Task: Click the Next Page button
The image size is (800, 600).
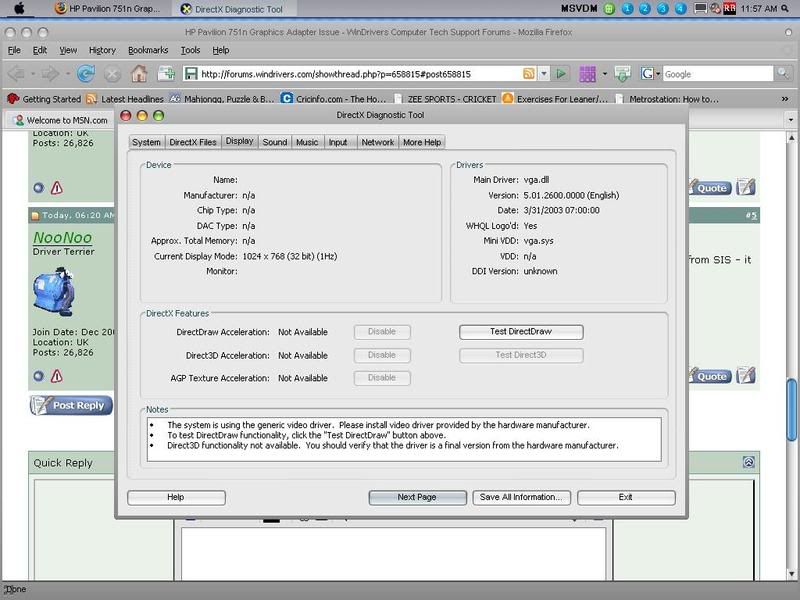Action: coord(417,497)
